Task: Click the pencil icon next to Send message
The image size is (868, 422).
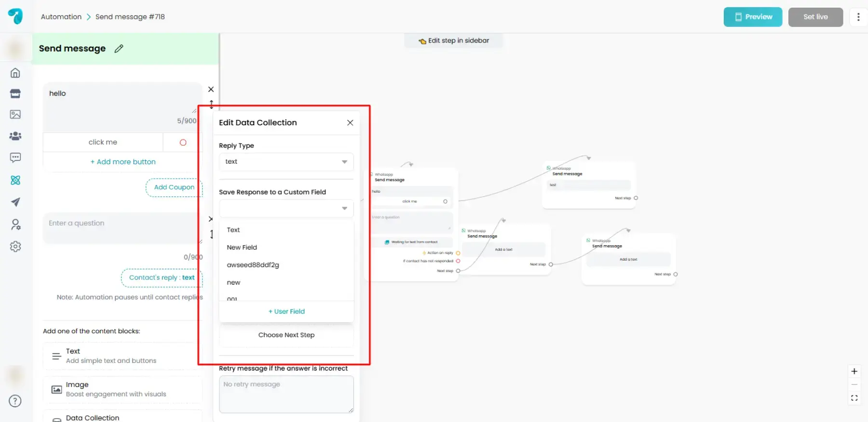Action: 119,49
